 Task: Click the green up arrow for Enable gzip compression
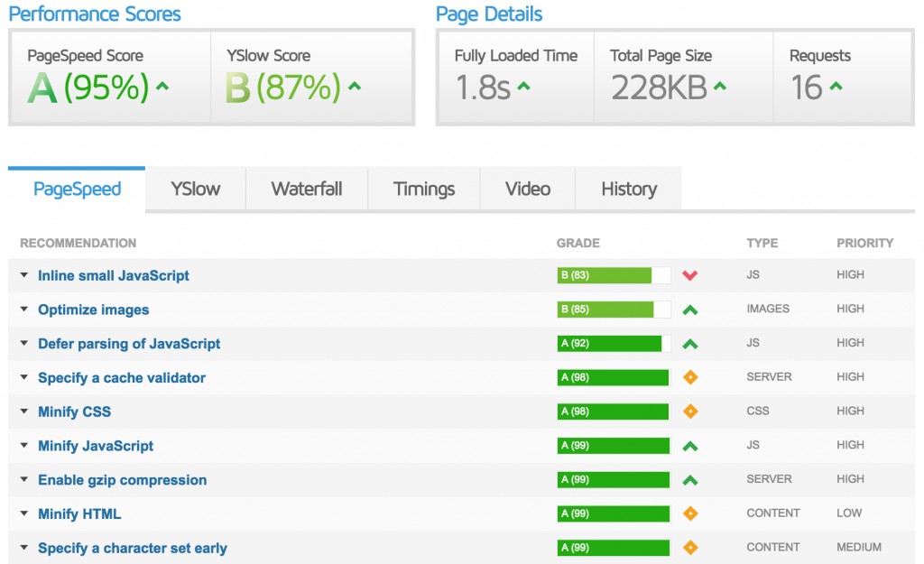pos(690,480)
